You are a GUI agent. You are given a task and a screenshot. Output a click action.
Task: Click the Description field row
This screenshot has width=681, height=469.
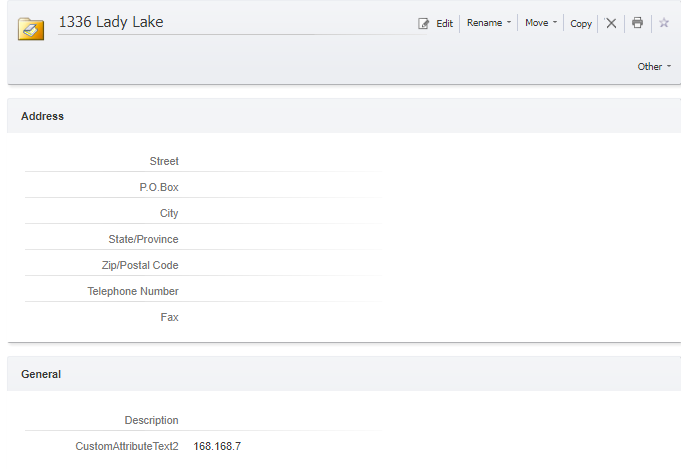(204, 420)
